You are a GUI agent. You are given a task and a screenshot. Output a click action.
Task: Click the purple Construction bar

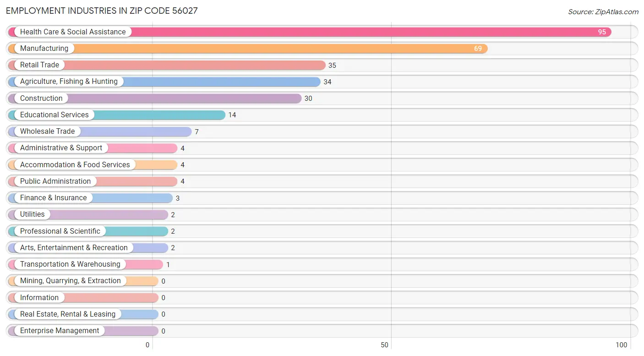pos(155,99)
